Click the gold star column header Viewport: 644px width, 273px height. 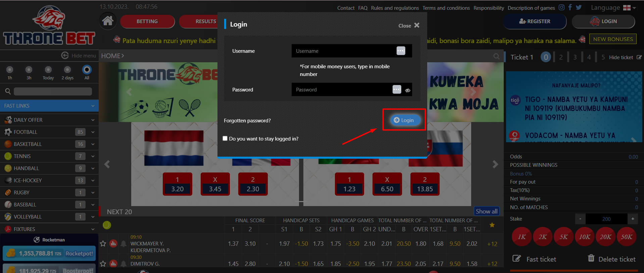click(492, 225)
